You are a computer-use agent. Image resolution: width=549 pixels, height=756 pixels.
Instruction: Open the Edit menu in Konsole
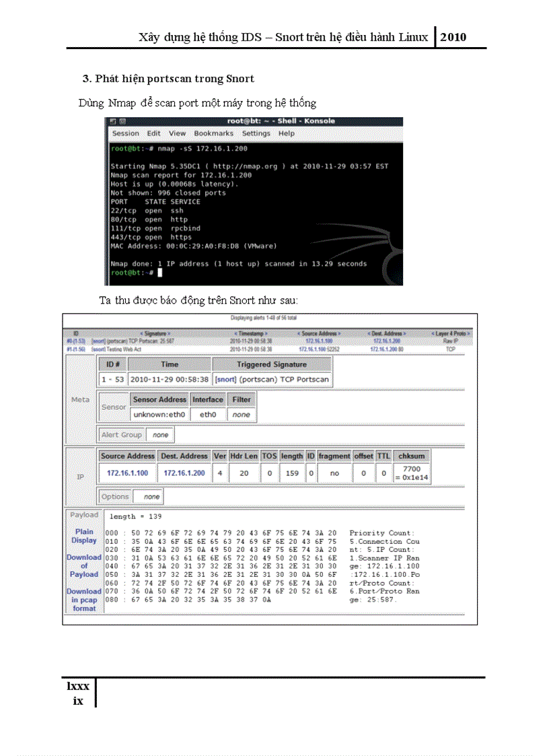[153, 133]
